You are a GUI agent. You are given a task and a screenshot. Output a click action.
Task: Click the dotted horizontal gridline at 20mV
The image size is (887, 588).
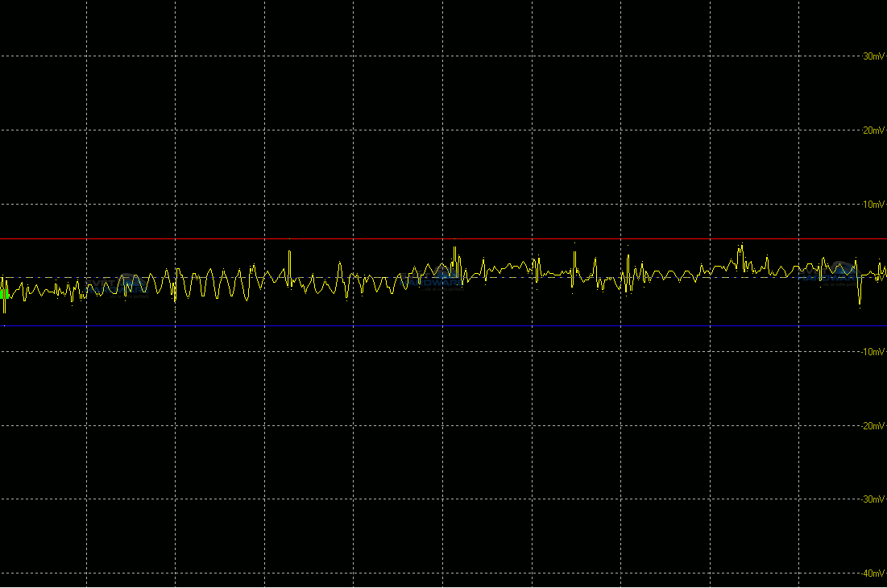(x=483, y=130)
